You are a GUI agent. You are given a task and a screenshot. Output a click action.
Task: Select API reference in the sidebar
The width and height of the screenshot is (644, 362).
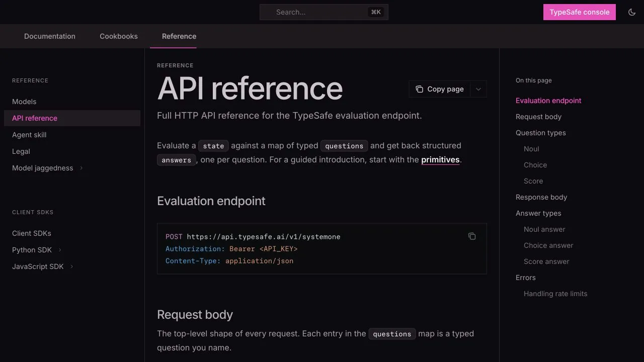click(x=72, y=118)
